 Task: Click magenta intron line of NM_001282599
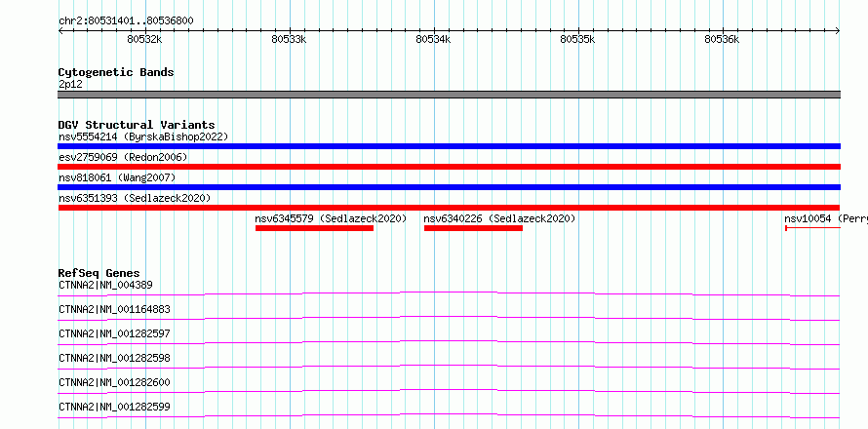449,413
